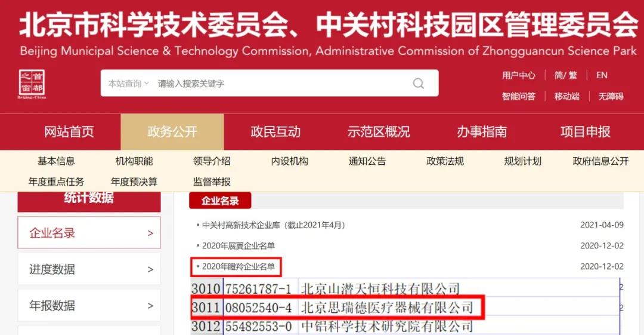Switch to English with EN link

click(602, 75)
